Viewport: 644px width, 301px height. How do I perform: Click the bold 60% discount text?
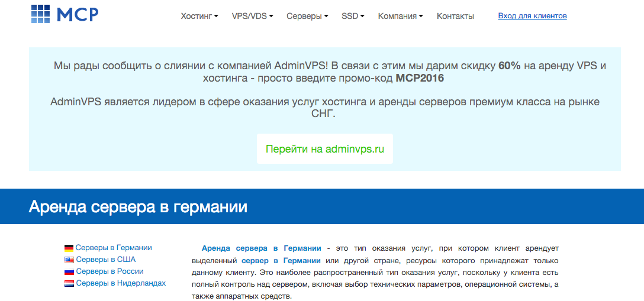509,66
